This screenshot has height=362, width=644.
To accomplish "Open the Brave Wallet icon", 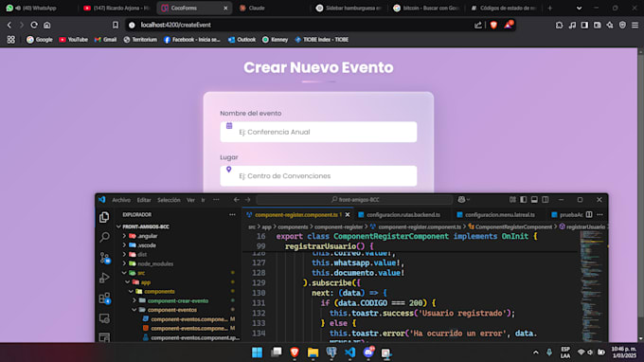I will 598,25.
